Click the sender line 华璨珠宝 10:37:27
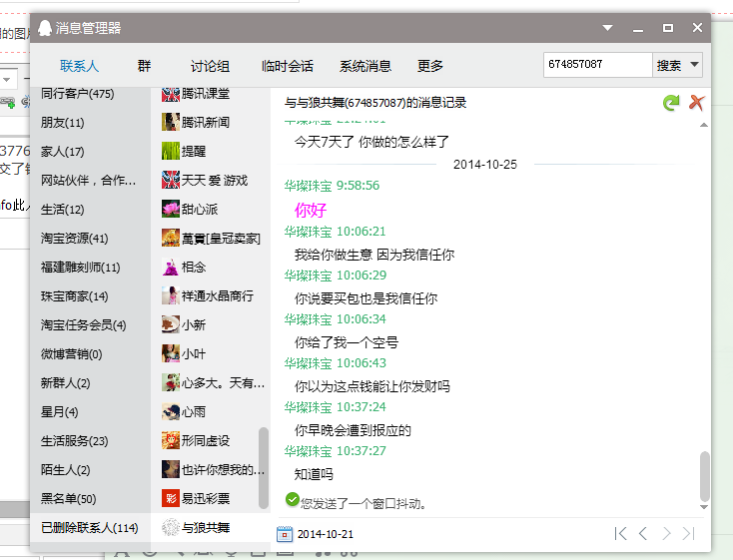Image resolution: width=733 pixels, height=560 pixels. tap(336, 451)
